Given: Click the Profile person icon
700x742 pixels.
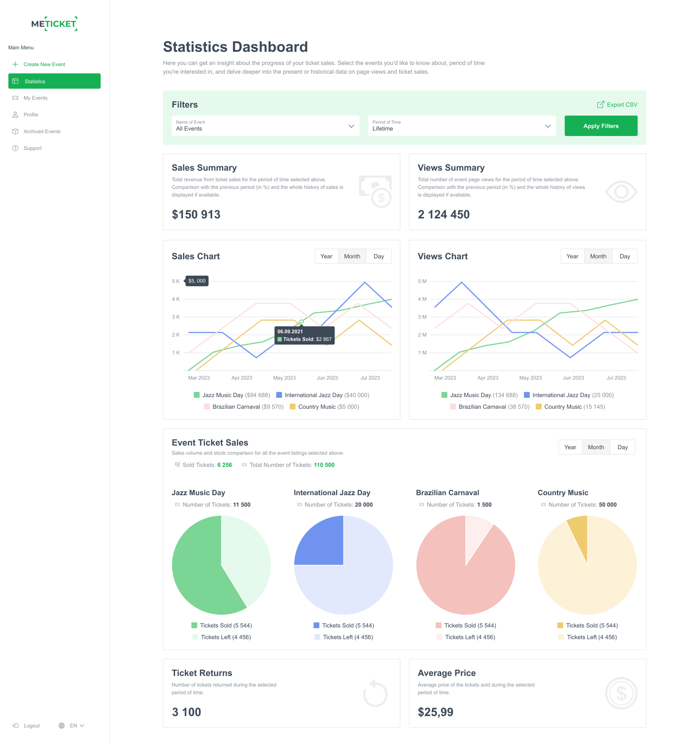Looking at the screenshot, I should click(x=15, y=114).
